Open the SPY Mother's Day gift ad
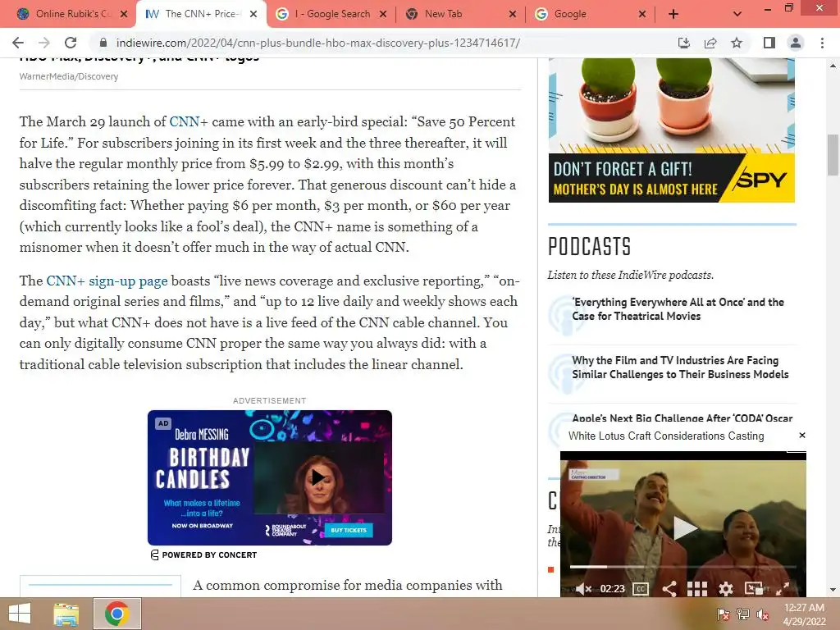This screenshot has height=630, width=840. point(672,130)
